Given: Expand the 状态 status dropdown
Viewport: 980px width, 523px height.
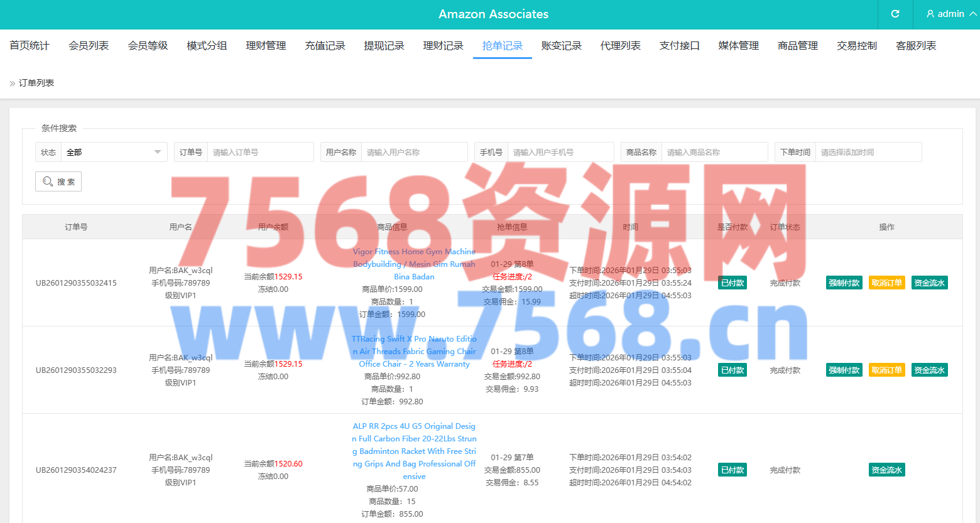Looking at the screenshot, I should [114, 152].
